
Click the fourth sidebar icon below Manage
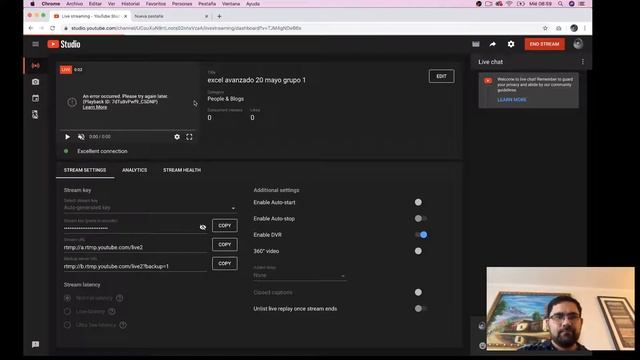pyautogui.click(x=36, y=115)
